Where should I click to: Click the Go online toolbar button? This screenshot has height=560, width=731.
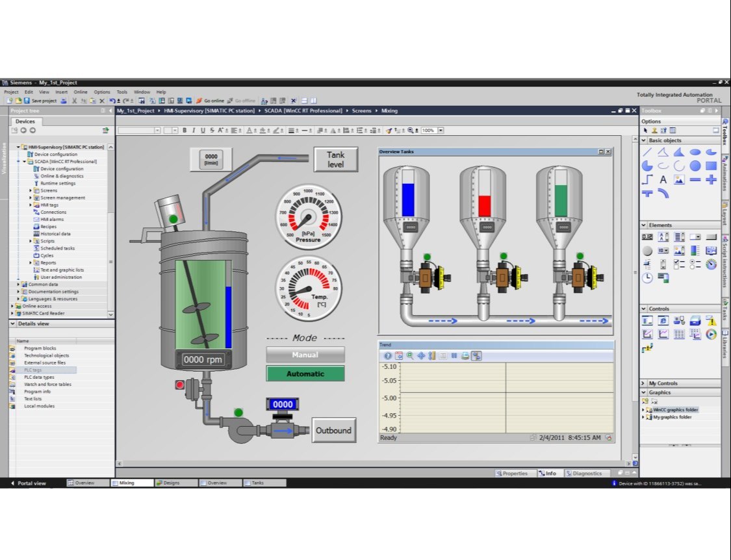click(210, 101)
